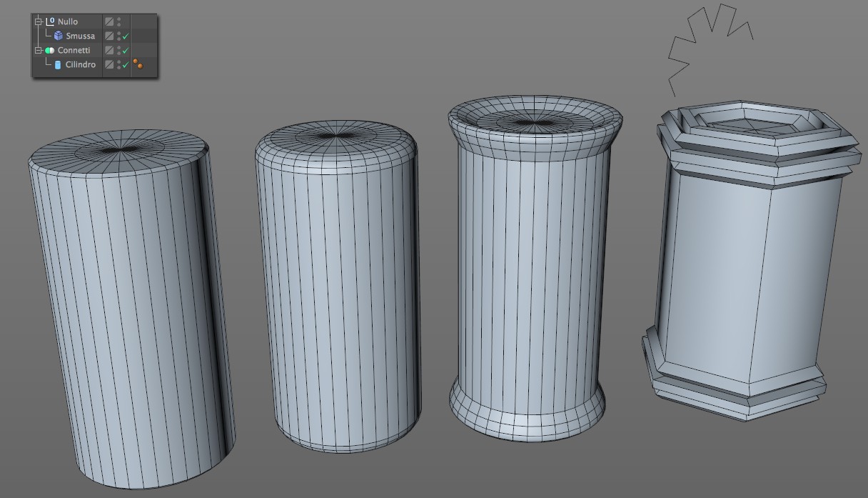The image size is (868, 498).
Task: Click the layer square icon for Cilindro
Action: [109, 65]
